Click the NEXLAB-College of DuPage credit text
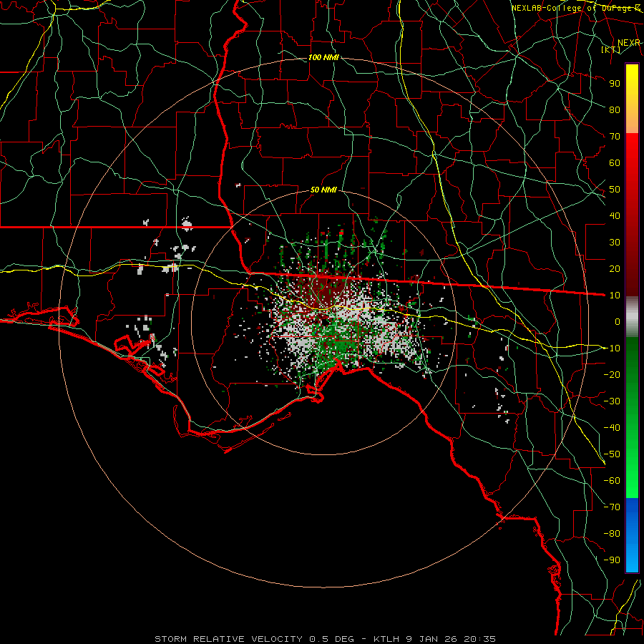The image size is (644, 644). (x=576, y=8)
